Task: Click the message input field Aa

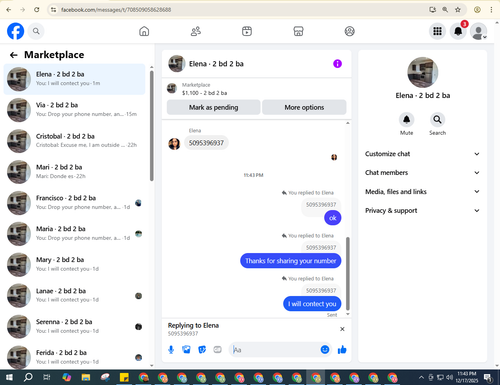Action: 275,350
